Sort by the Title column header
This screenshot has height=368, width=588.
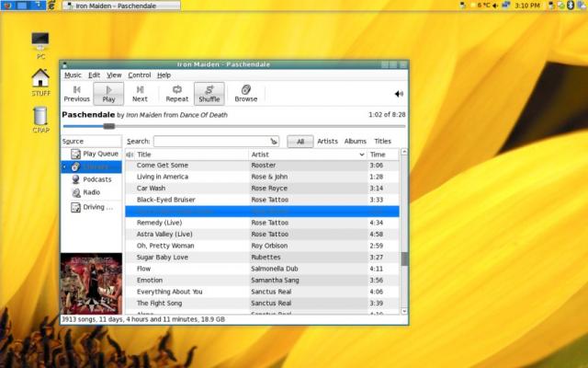click(191, 155)
